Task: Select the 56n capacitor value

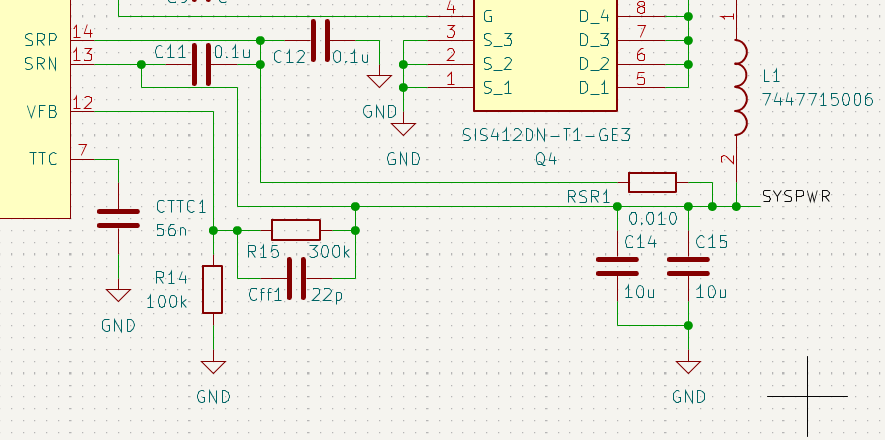Action: pos(170,231)
